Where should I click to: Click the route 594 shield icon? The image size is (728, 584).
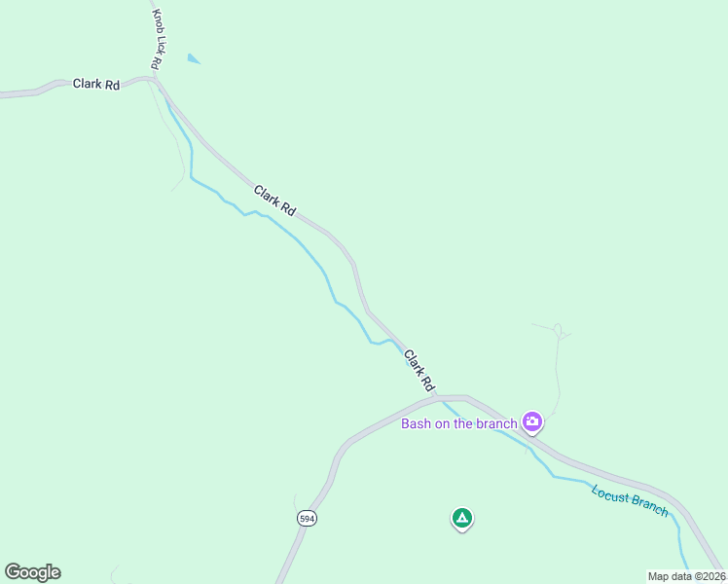point(307,519)
